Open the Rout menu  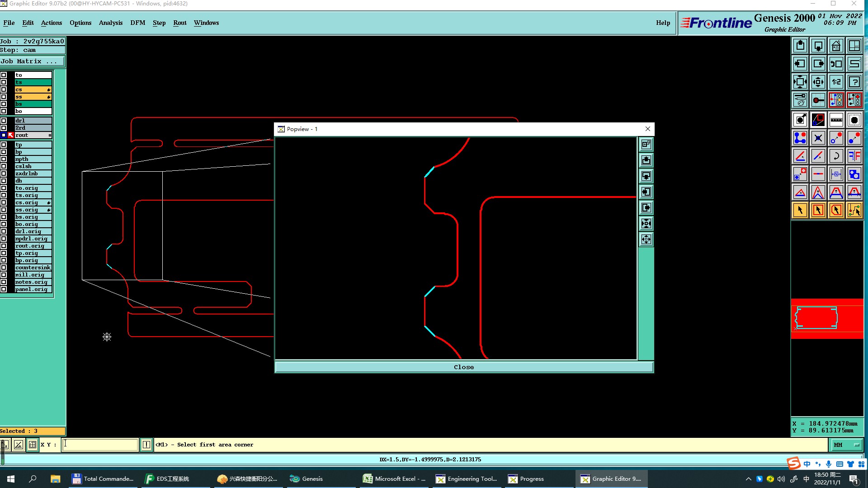click(x=179, y=23)
